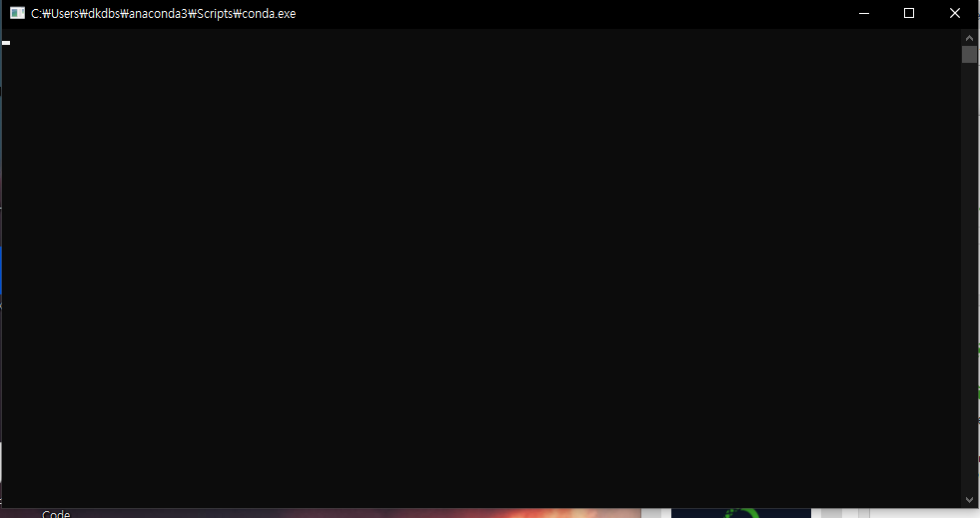Click the scroll down arrow in console

[x=969, y=499]
